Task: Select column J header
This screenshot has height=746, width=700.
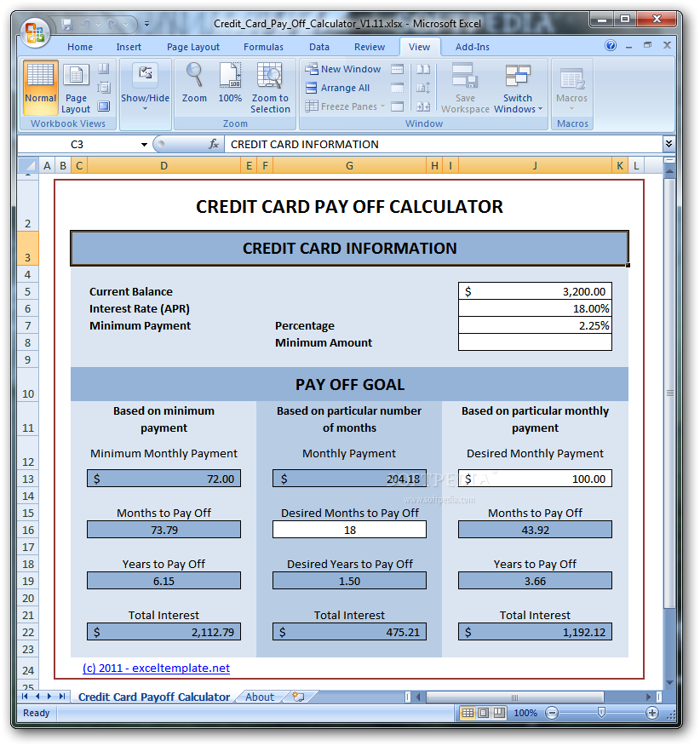Action: (535, 165)
